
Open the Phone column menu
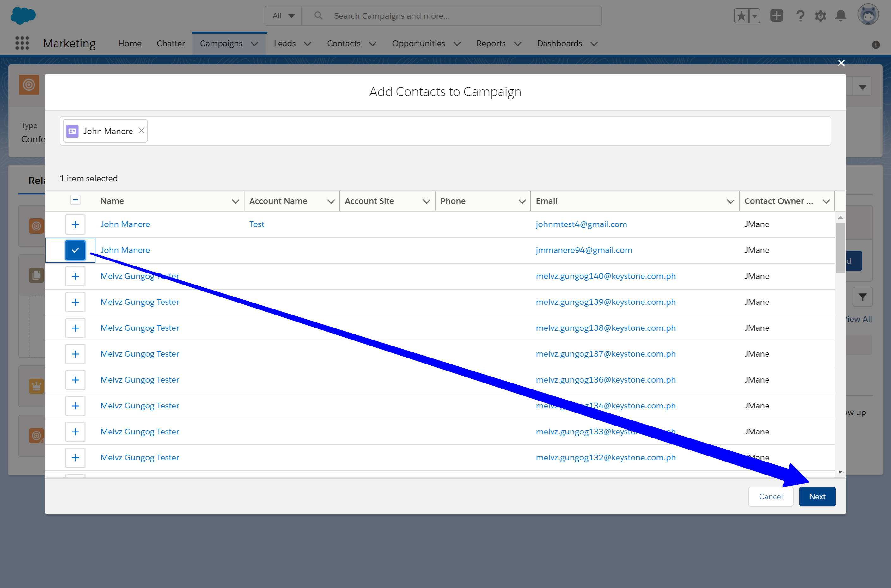(x=522, y=201)
